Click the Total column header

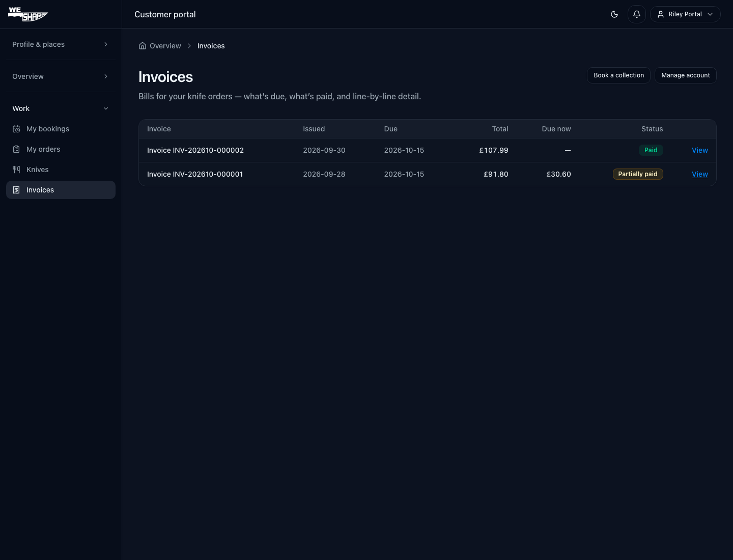tap(500, 129)
